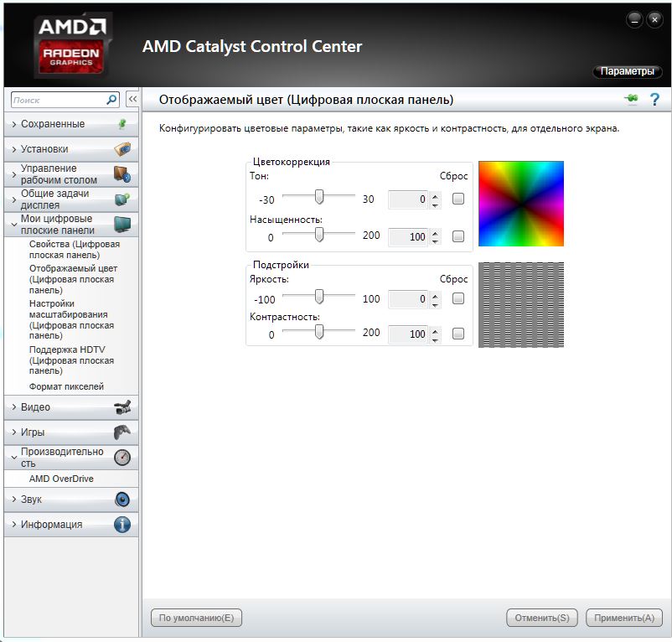The image size is (672, 642).
Task: Click the Производительность gauge icon
Action: point(122,458)
